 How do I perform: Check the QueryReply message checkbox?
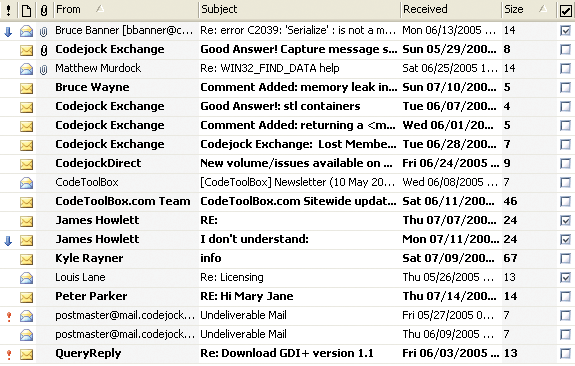click(x=566, y=354)
